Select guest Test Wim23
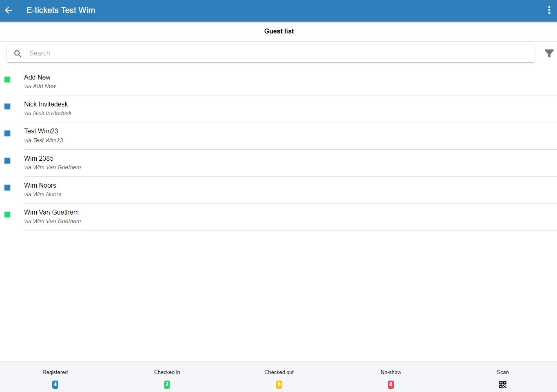 coord(278,135)
